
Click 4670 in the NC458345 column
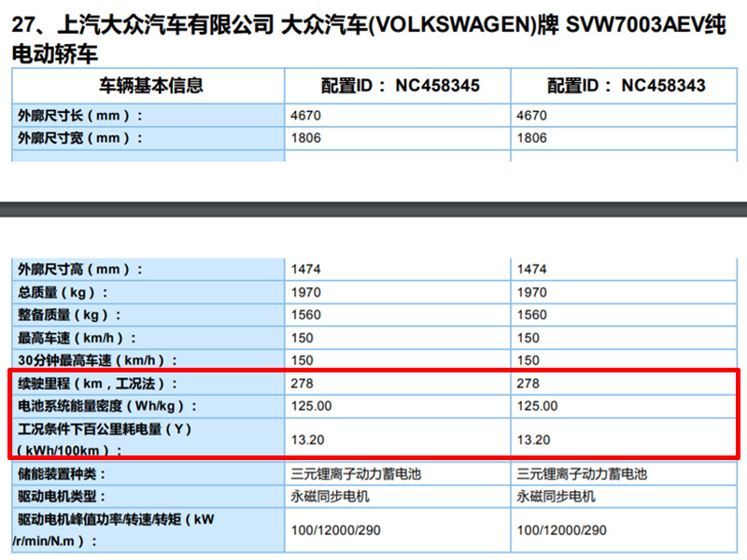tap(306, 115)
